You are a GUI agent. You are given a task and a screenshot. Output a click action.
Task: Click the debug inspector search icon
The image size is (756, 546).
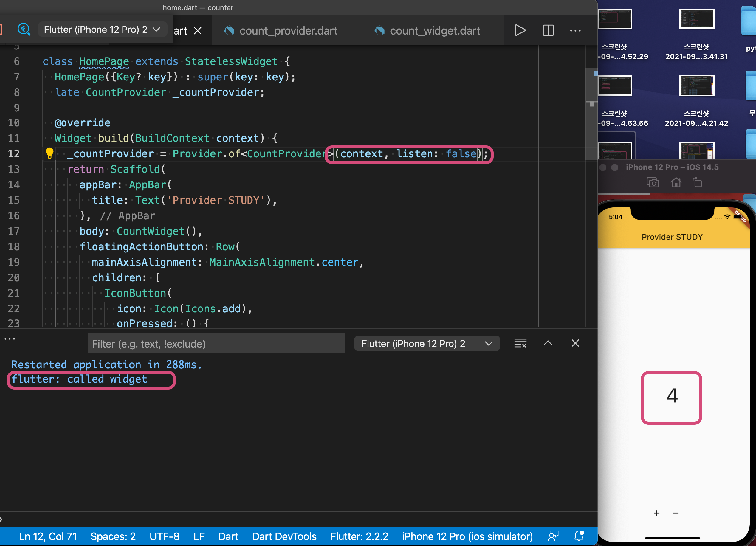pyautogui.click(x=24, y=29)
